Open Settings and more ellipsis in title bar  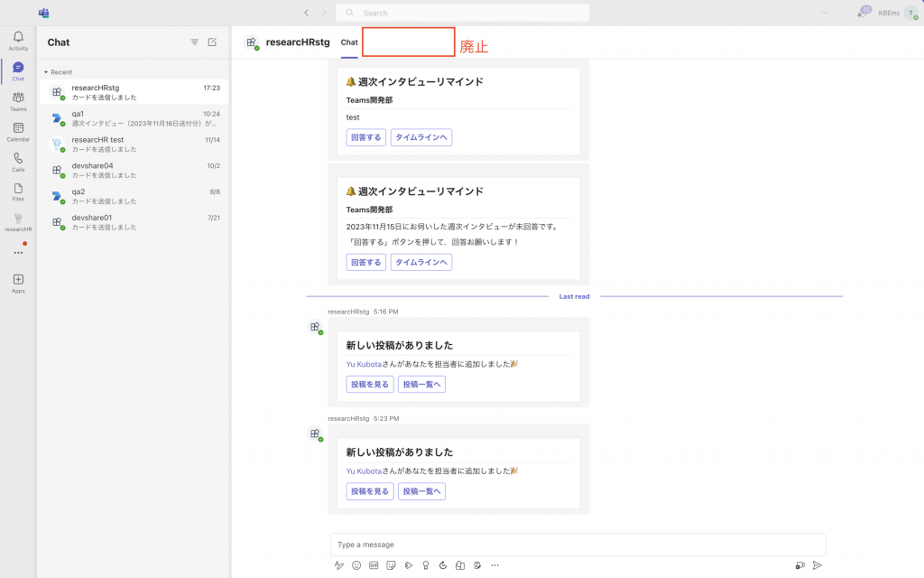click(x=825, y=13)
